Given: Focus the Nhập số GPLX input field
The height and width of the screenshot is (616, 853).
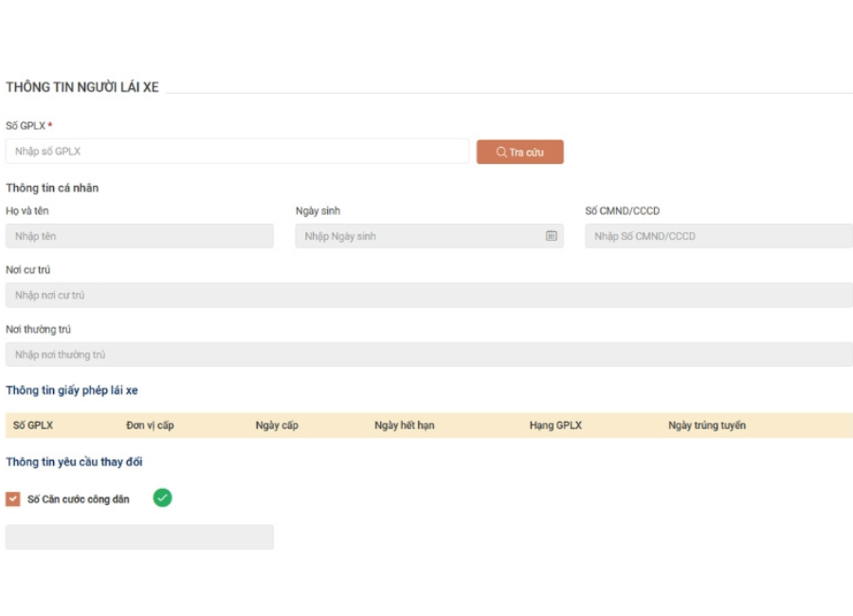Looking at the screenshot, I should tap(237, 152).
